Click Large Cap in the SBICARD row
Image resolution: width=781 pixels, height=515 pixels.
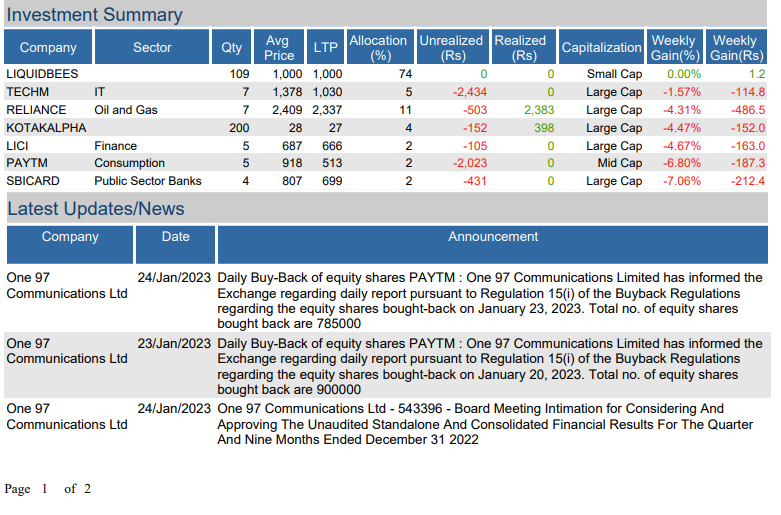coord(614,181)
